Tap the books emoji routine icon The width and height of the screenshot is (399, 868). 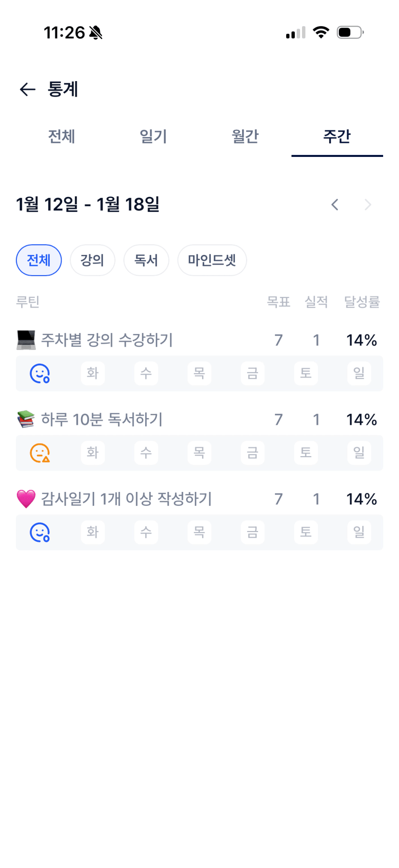pyautogui.click(x=26, y=419)
